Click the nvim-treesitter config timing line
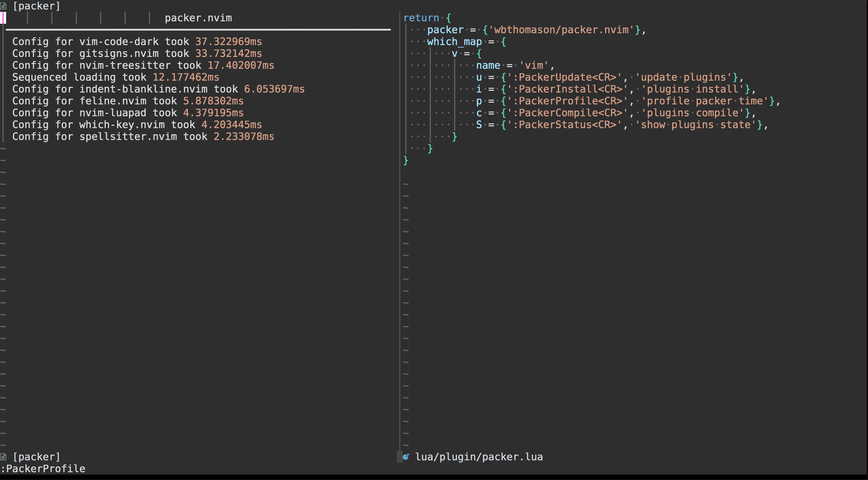Screen dimensions: 868x480 point(143,65)
